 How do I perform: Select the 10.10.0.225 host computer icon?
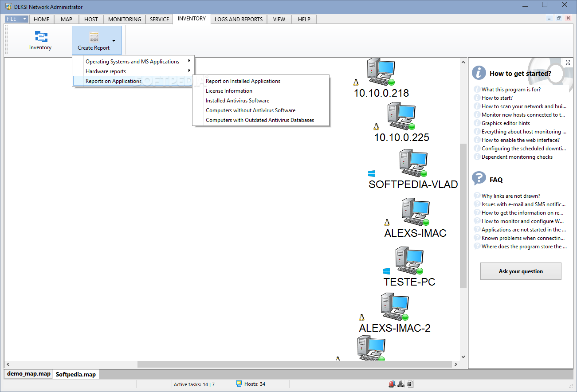[x=401, y=116]
